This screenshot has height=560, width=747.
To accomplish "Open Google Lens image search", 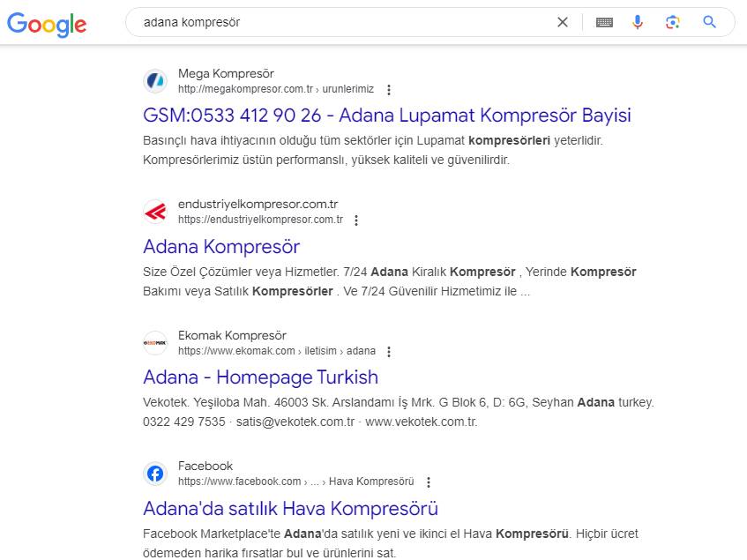I will click(x=673, y=22).
